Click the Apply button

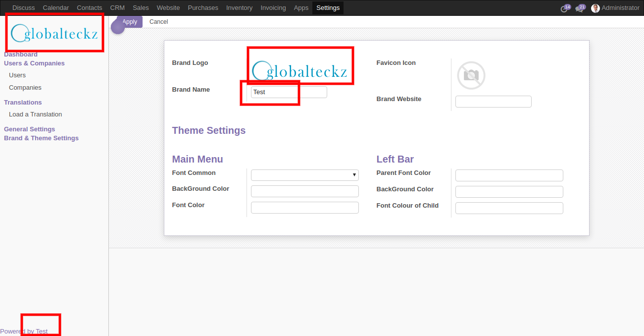[x=130, y=22]
